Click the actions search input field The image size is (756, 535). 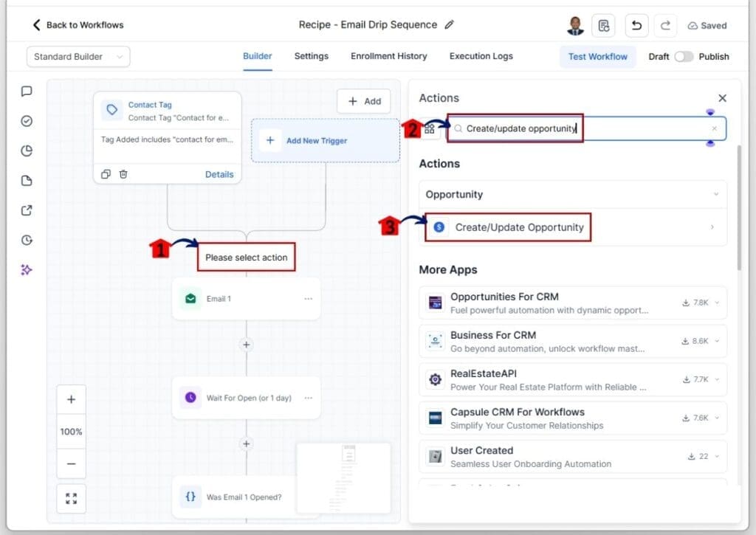[583, 128]
